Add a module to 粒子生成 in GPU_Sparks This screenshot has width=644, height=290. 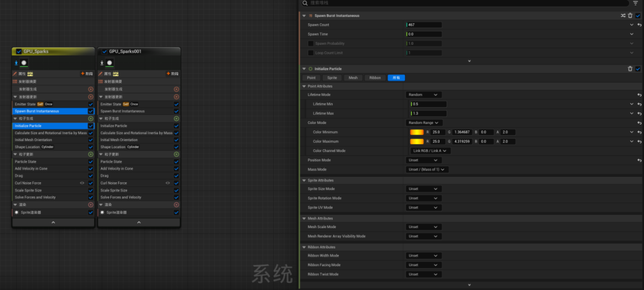coord(91,119)
